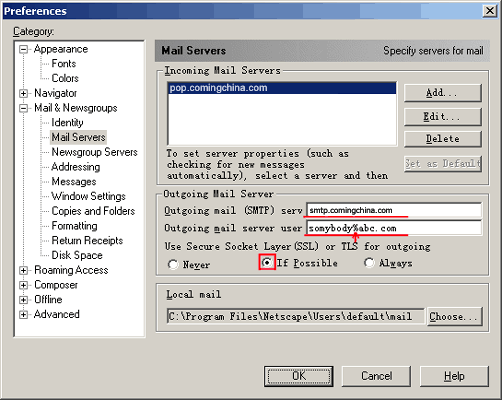The image size is (502, 400).
Task: Go to Newsgroup Servers settings
Action: coord(94,152)
